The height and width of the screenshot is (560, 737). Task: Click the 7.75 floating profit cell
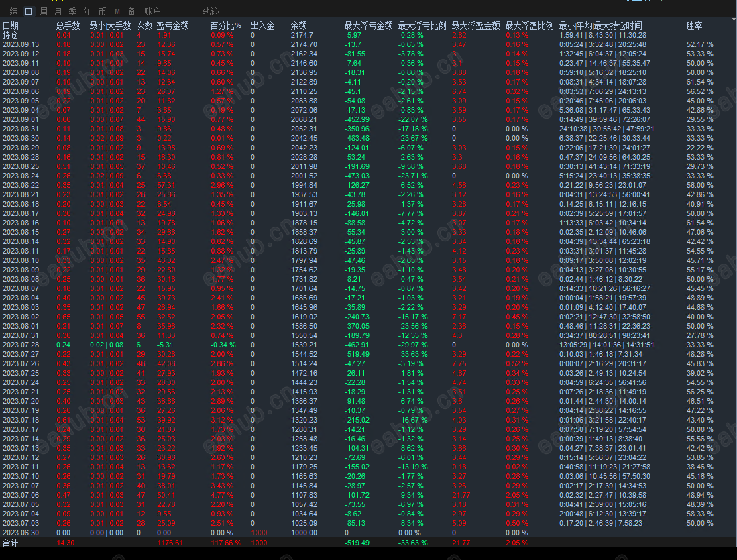point(459,364)
